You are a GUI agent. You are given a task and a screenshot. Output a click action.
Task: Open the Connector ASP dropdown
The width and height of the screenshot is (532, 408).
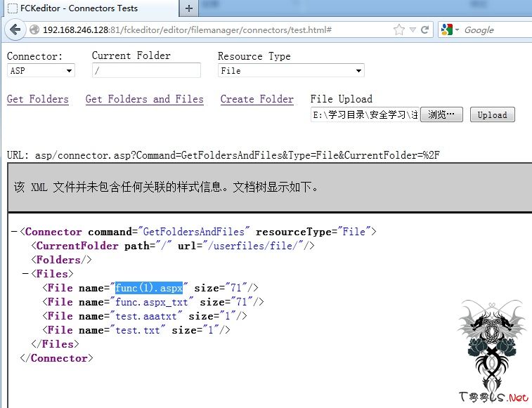pyautogui.click(x=41, y=70)
